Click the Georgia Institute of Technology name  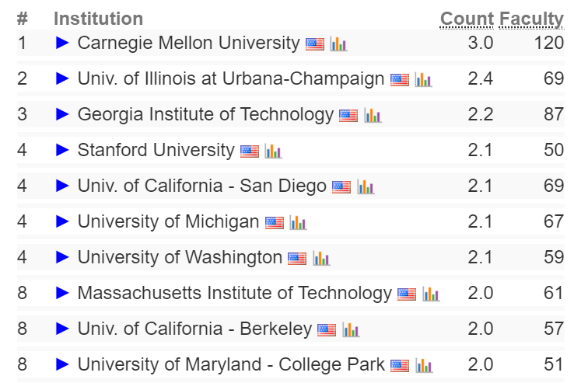pos(205,114)
